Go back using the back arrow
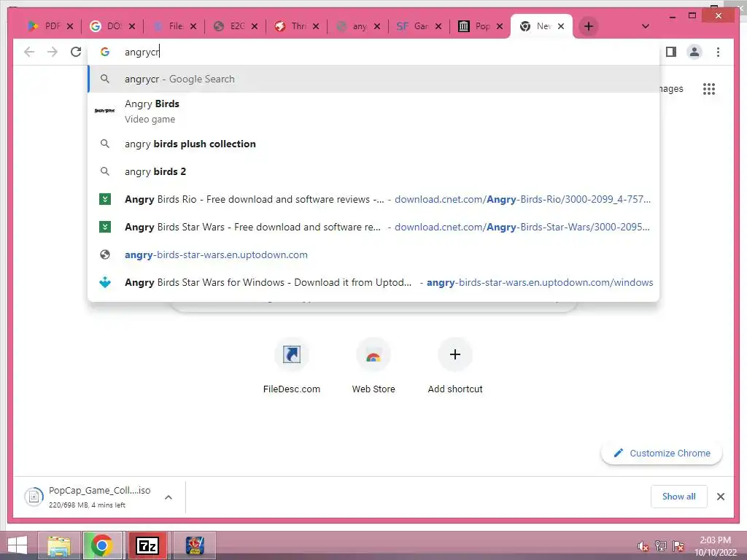Image resolution: width=747 pixels, height=560 pixels. coord(29,52)
